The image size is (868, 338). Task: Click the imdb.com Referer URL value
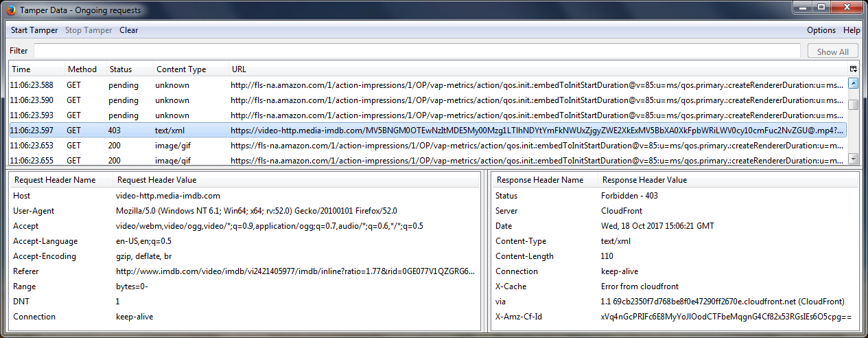tap(295, 271)
